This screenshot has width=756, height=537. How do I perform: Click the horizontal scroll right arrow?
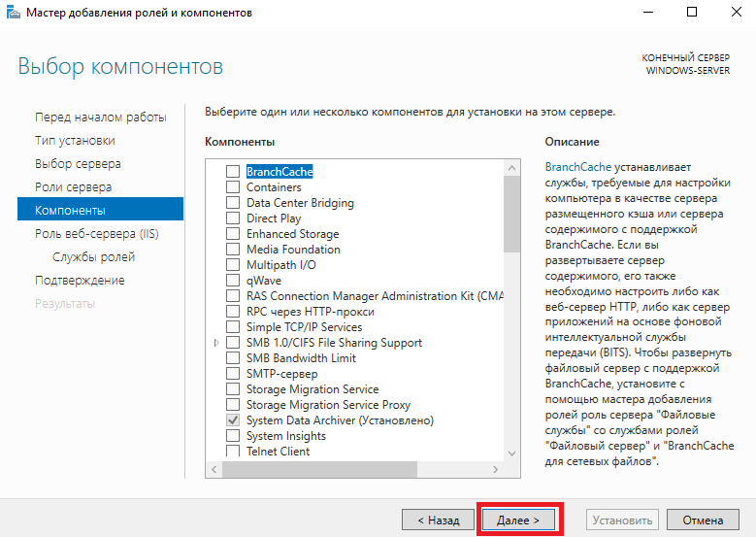coord(495,469)
